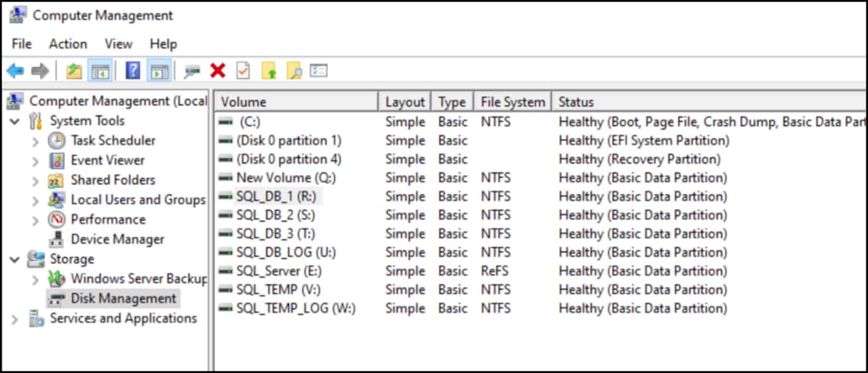The image size is (868, 373).
Task: Click the Services and Applications label
Action: coord(123,318)
